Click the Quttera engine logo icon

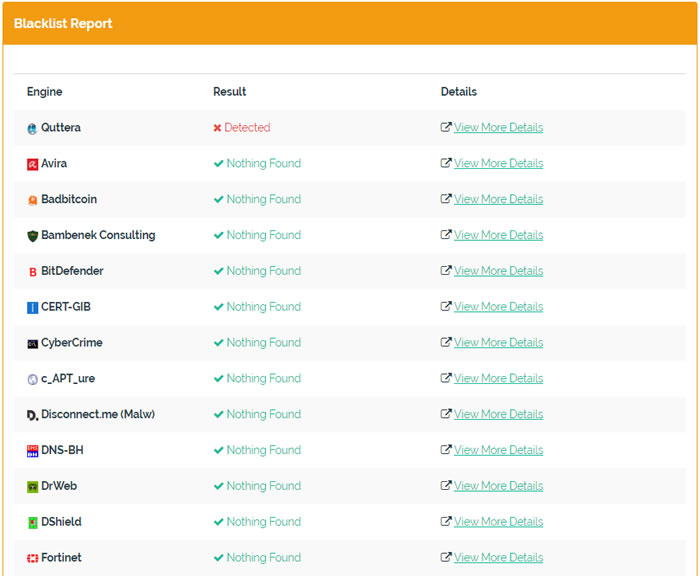[x=32, y=129]
